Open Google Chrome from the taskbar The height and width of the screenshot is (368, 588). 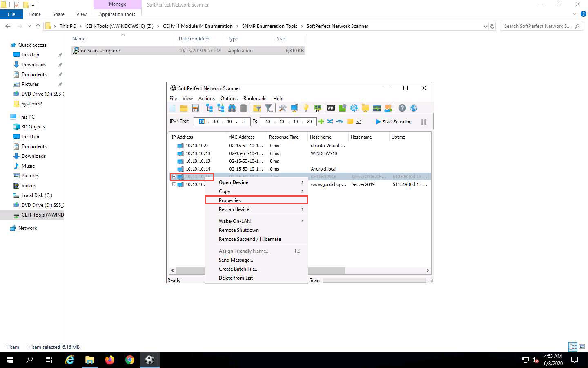pyautogui.click(x=130, y=360)
